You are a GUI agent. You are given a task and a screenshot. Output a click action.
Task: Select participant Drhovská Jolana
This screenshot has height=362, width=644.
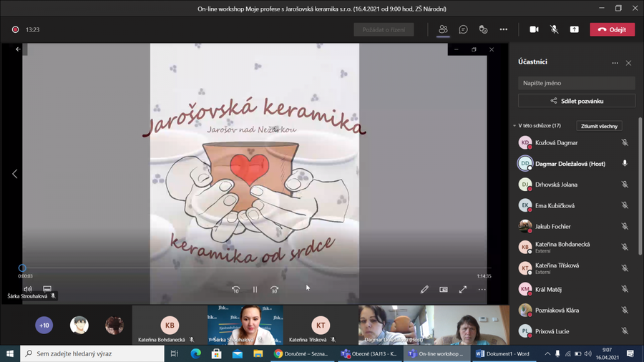(574, 185)
